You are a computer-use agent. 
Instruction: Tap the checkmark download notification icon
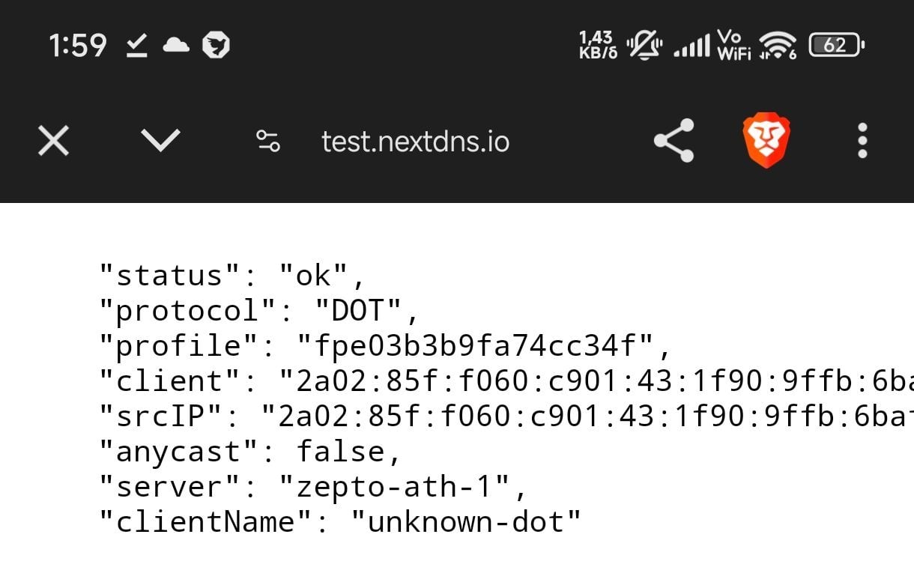[136, 46]
